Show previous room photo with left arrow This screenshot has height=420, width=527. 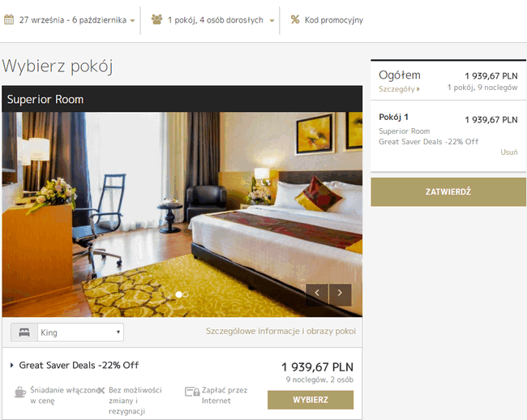tap(317, 294)
